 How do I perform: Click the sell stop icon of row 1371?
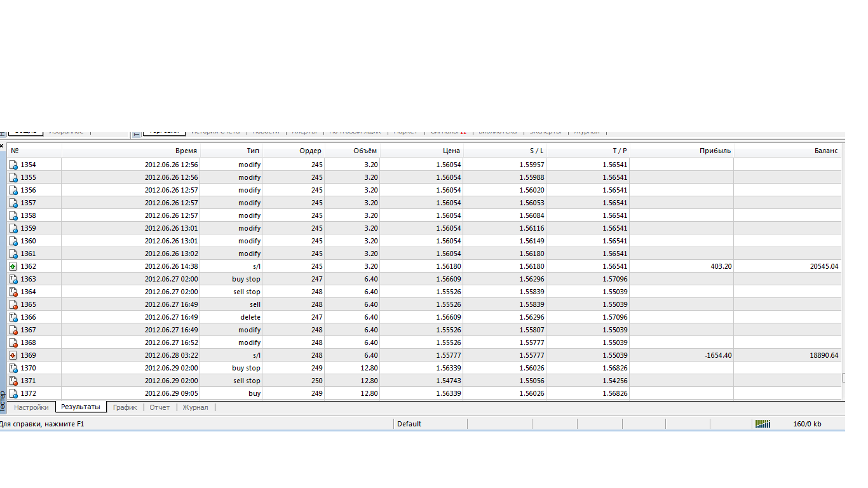(x=13, y=381)
